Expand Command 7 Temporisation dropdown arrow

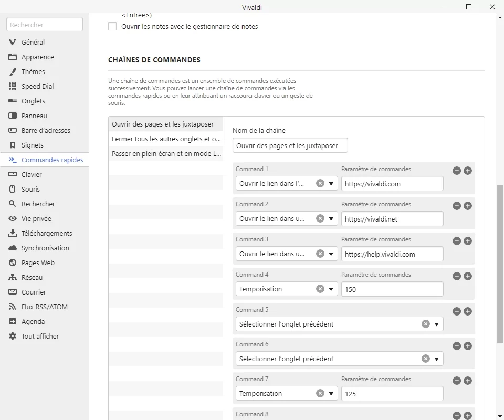click(331, 394)
